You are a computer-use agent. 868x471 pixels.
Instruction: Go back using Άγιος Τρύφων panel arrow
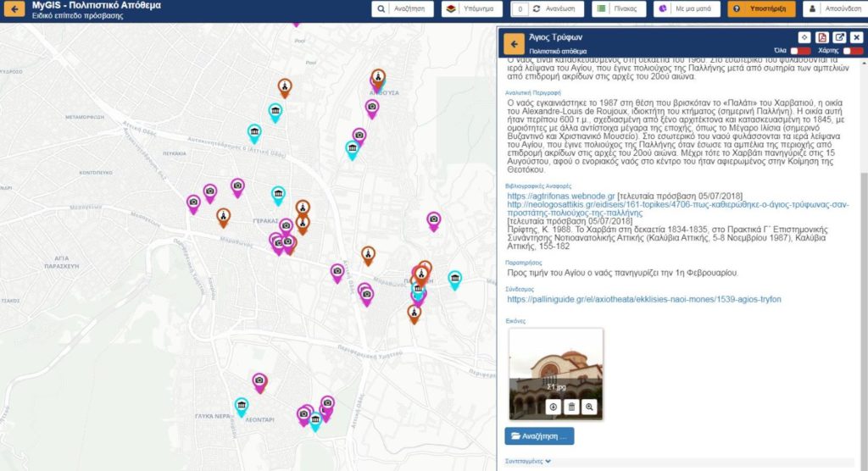[x=514, y=43]
